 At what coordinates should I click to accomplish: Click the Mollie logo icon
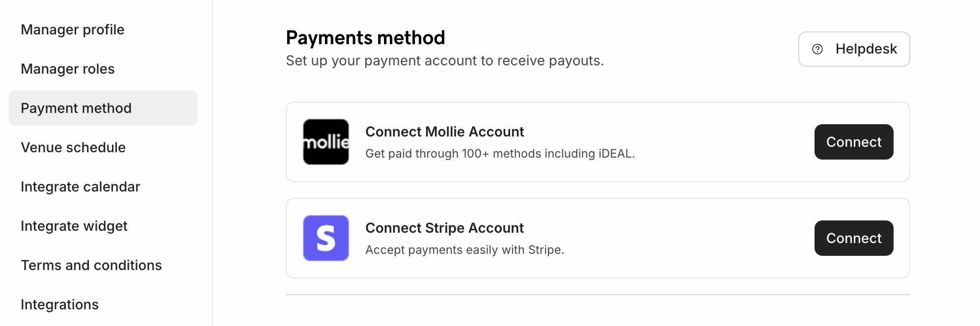(326, 142)
